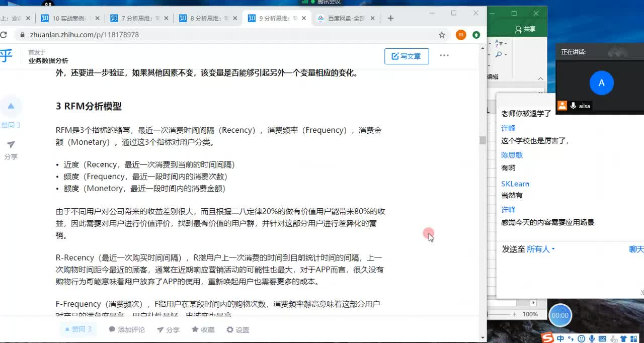Open the Sogou emoji smiley panel

tap(582, 338)
